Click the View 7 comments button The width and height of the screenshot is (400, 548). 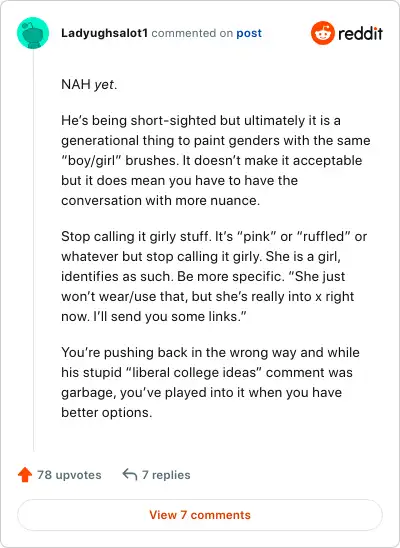click(x=200, y=515)
